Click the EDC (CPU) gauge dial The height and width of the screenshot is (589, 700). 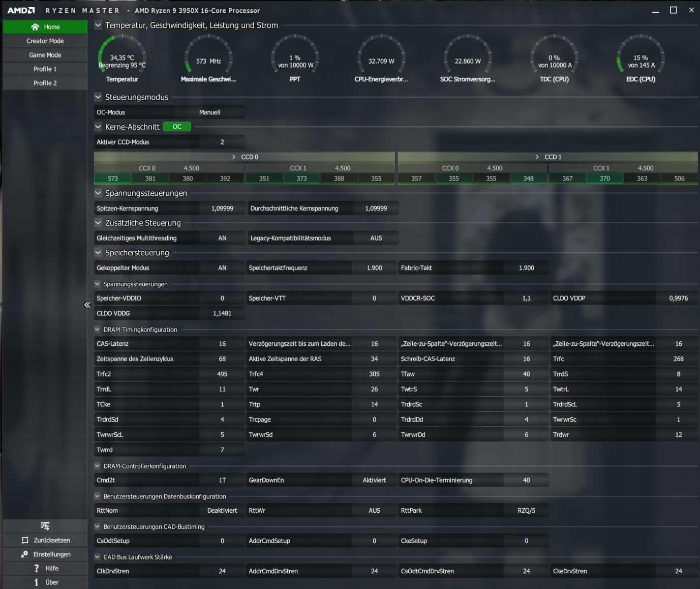click(x=641, y=54)
